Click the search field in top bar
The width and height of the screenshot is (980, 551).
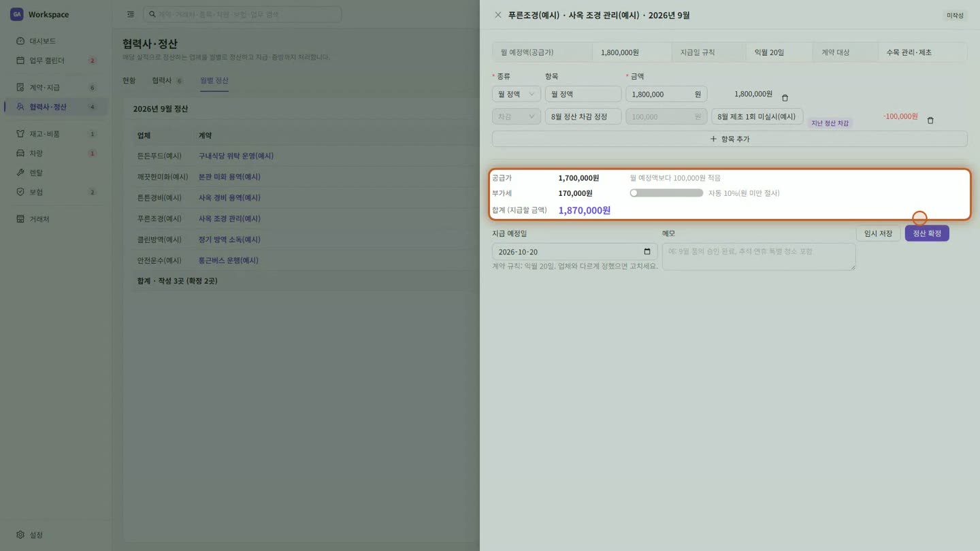pos(242,14)
